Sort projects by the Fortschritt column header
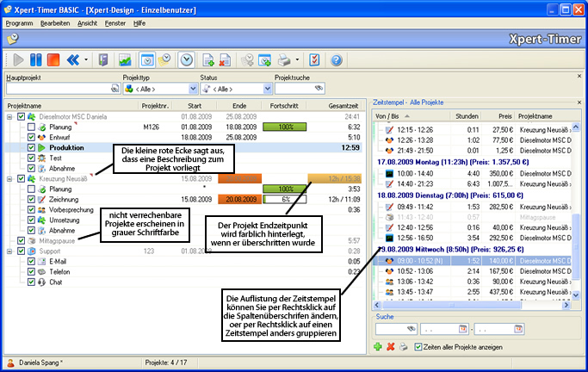The image size is (588, 372). point(284,106)
